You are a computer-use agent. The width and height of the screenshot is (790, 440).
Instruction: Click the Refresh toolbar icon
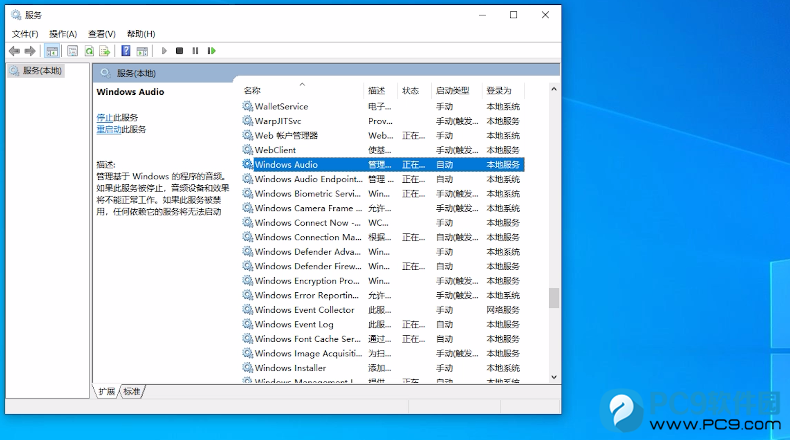click(x=89, y=51)
